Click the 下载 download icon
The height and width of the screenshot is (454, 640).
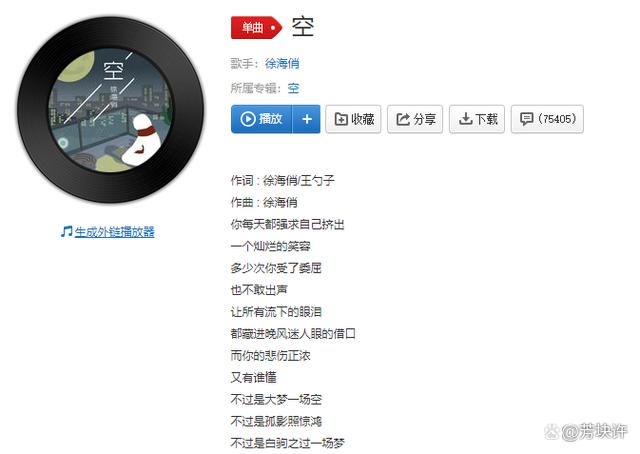coord(465,119)
